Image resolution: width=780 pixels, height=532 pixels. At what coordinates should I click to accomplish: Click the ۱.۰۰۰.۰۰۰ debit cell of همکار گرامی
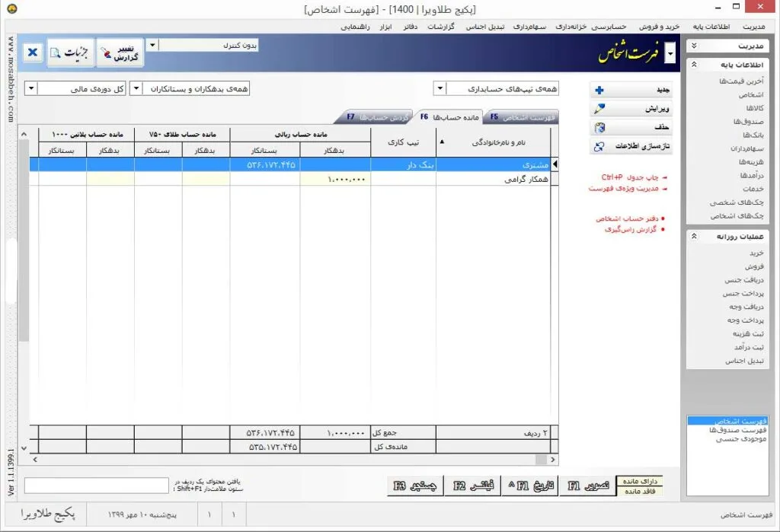click(x=335, y=179)
